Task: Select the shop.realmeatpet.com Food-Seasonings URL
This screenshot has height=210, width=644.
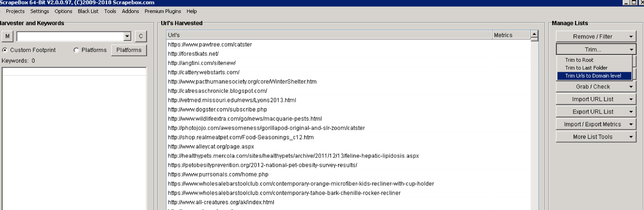Action: coord(241,137)
